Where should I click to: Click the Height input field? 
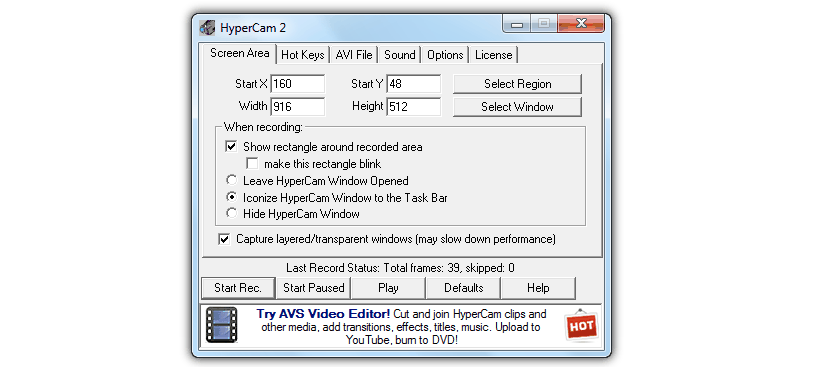[x=413, y=107]
